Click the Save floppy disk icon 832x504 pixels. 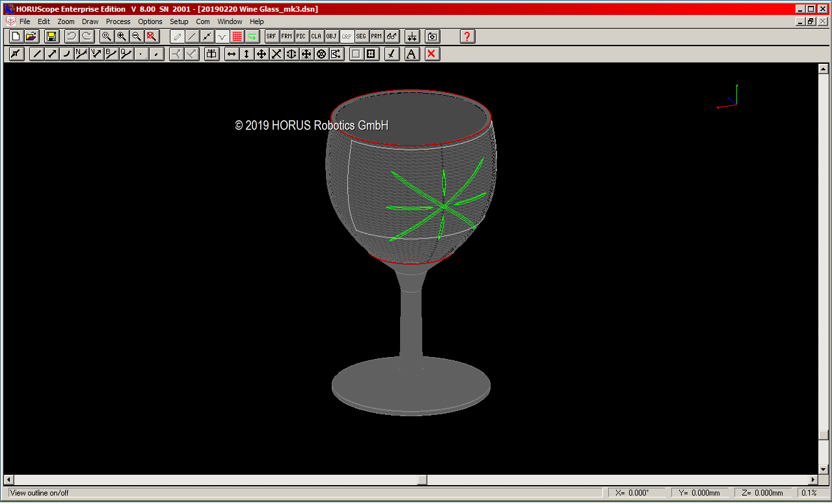pyautogui.click(x=51, y=36)
